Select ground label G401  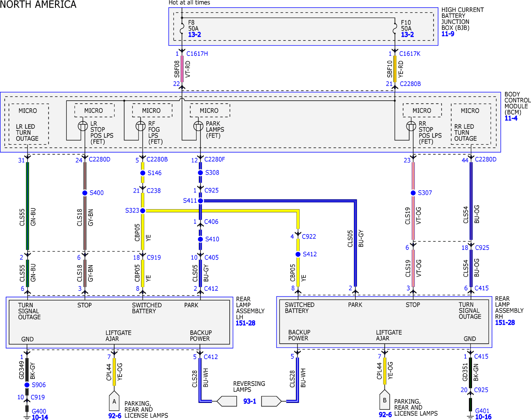[482, 411]
